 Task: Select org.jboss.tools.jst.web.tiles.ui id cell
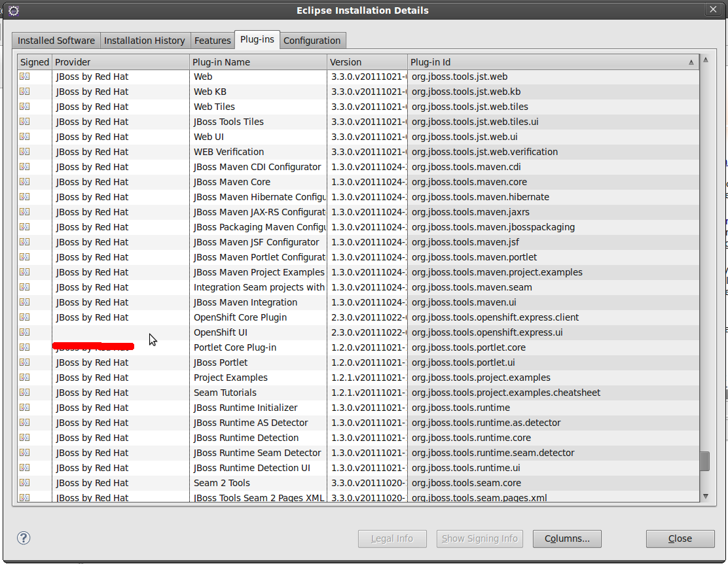click(475, 122)
